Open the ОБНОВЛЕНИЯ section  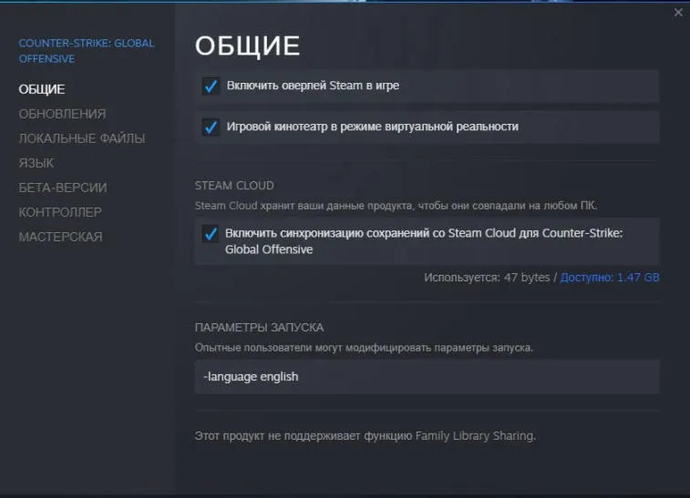tap(62, 114)
